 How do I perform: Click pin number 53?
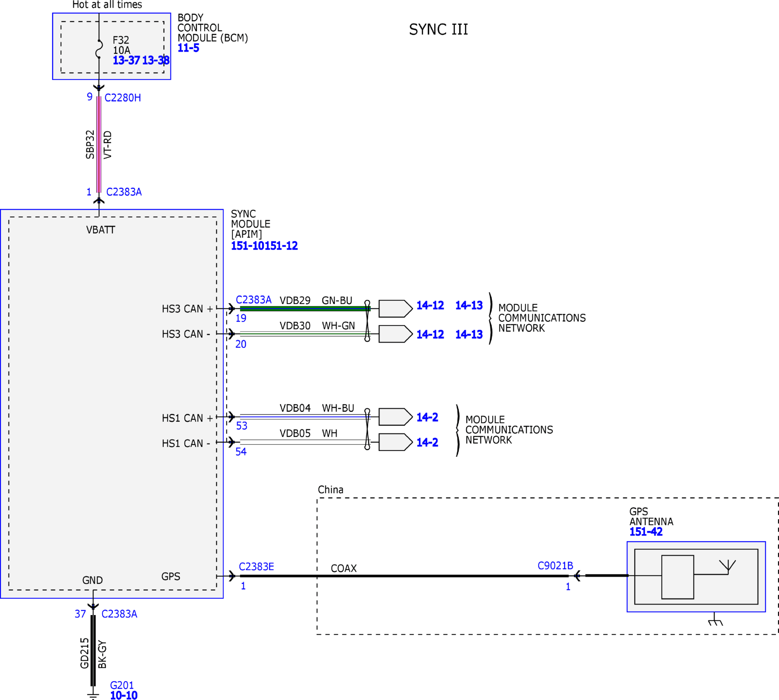pos(242,426)
